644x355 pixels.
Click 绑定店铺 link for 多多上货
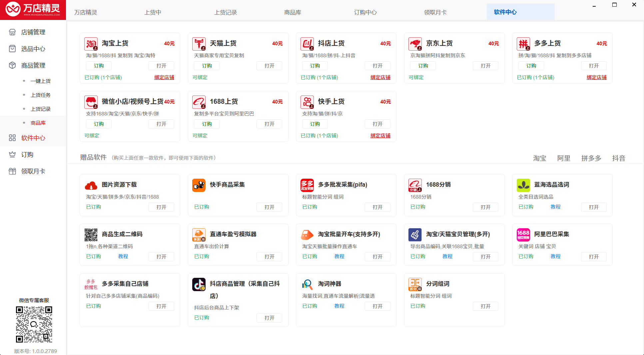596,78
